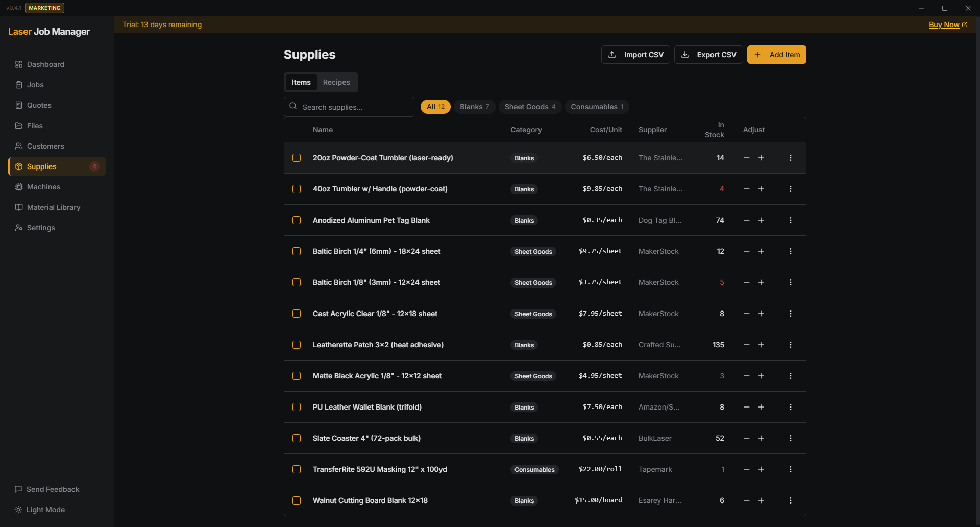
Task: Click plus to add 40oz Tumbler stock
Action: [x=761, y=189]
